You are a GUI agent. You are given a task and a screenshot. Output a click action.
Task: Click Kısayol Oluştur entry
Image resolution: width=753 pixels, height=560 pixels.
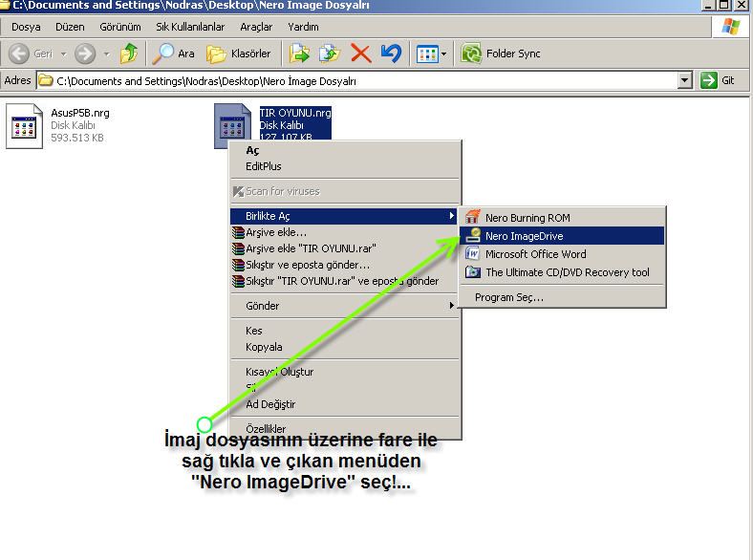(345, 372)
